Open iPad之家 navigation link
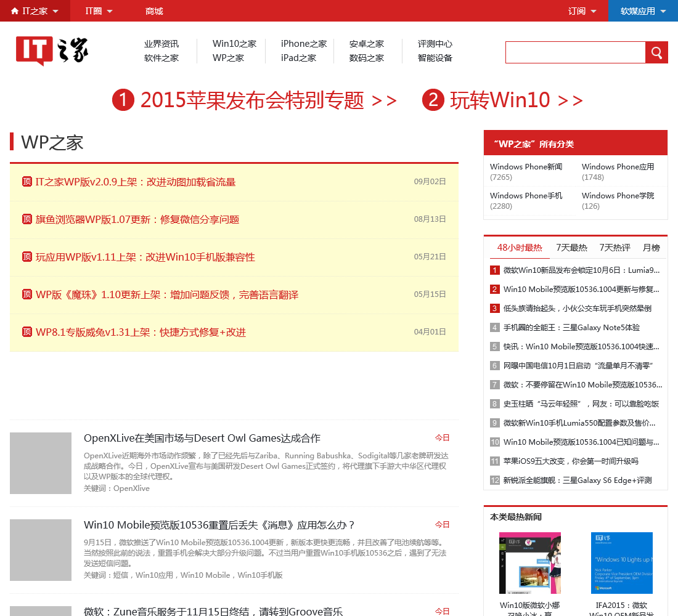The image size is (678, 616). coord(298,58)
